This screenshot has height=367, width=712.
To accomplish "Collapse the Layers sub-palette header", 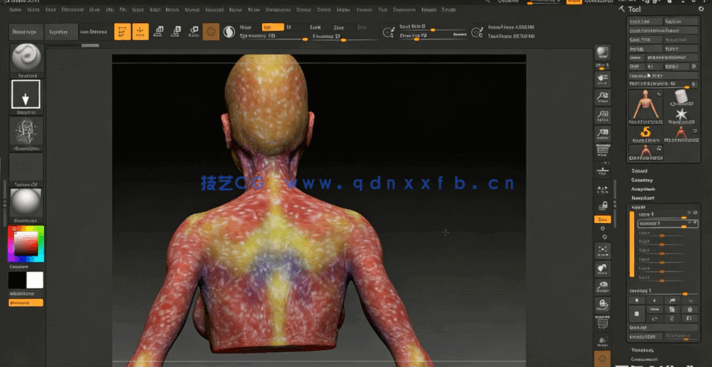I will [x=639, y=206].
